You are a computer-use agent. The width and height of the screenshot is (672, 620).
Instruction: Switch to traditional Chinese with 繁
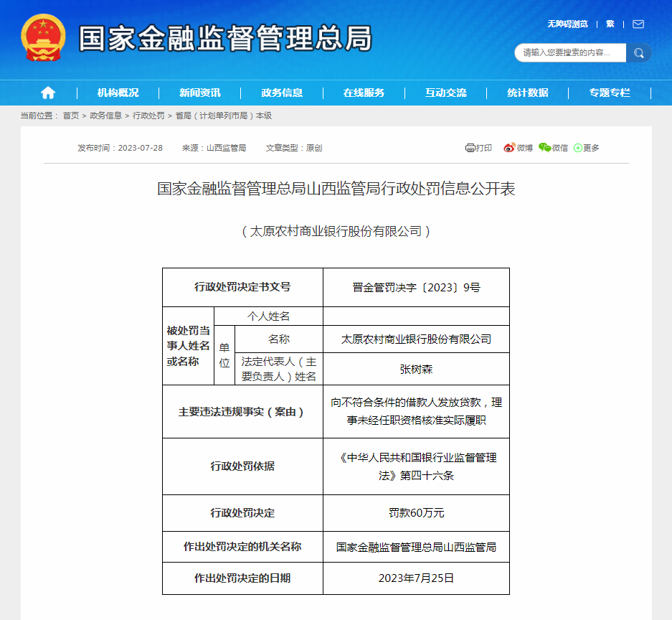click(610, 24)
